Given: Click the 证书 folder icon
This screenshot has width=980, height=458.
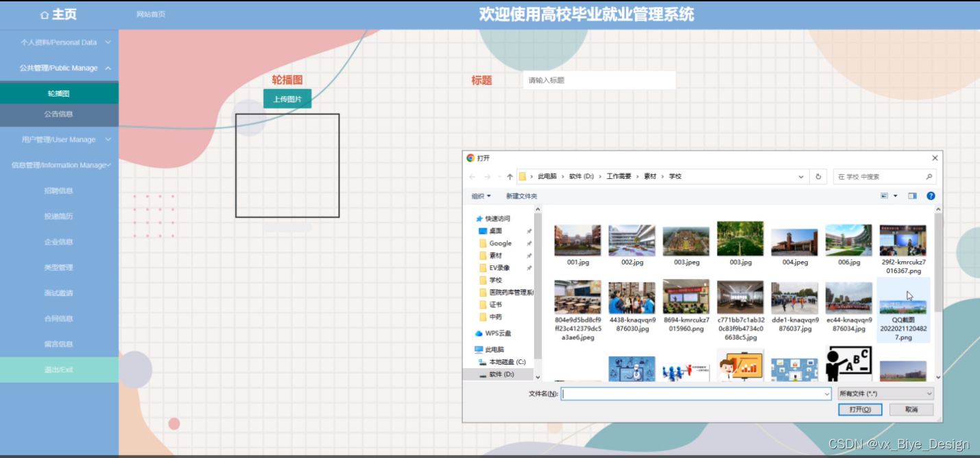Looking at the screenshot, I should coord(483,304).
